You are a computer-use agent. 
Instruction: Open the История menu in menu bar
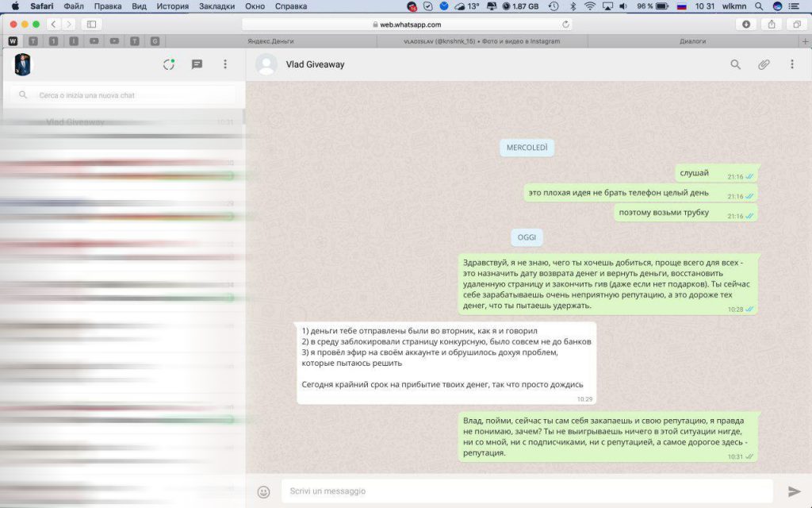point(172,6)
